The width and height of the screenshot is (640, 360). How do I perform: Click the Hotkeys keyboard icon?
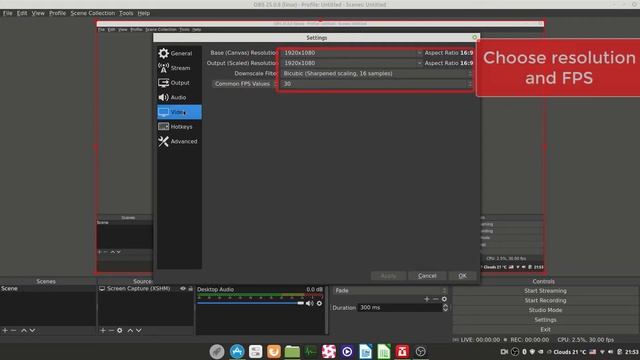tap(163, 127)
